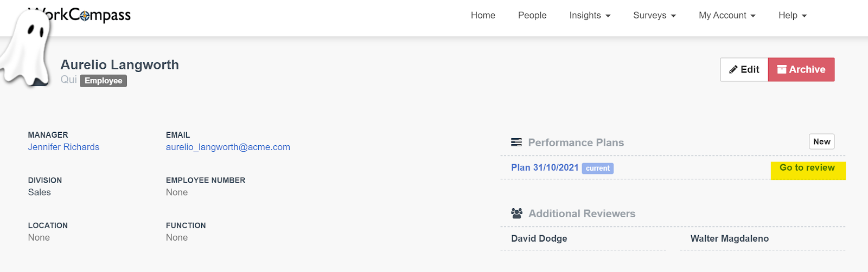This screenshot has height=272, width=868.
Task: Expand the My Account dropdown
Action: coord(727,15)
